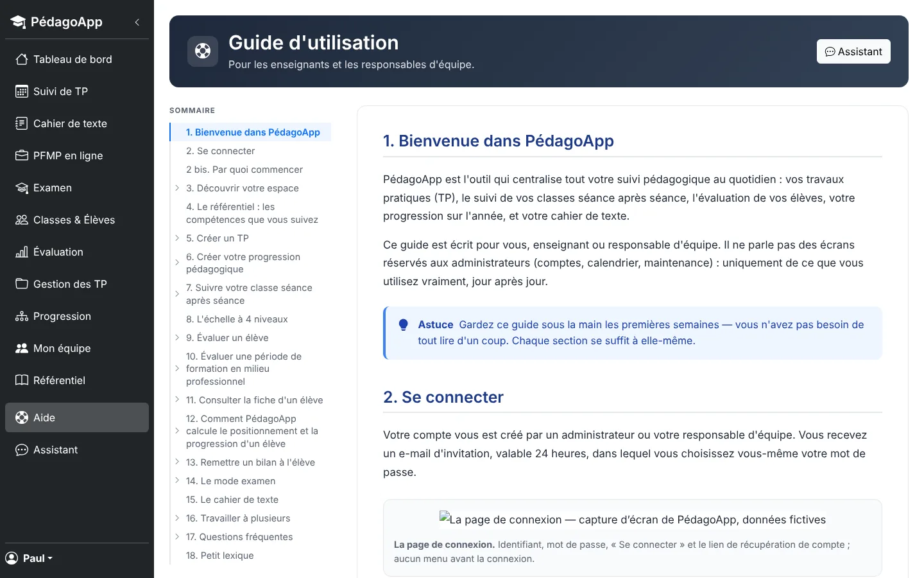Select Examen in the sidebar

click(x=77, y=188)
